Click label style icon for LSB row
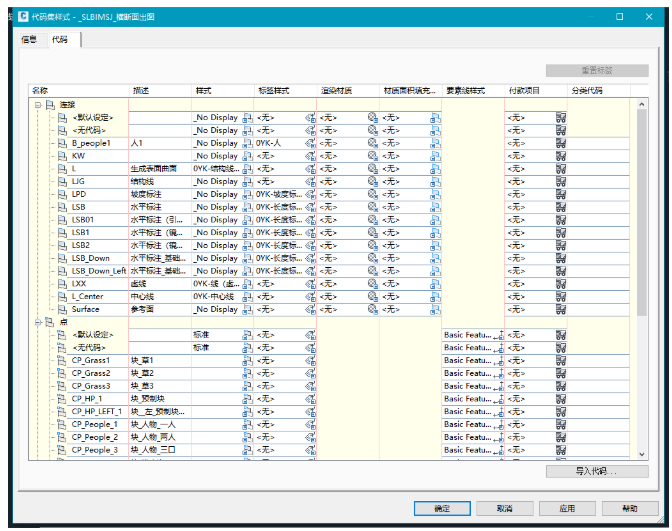672x531 pixels. (310, 207)
